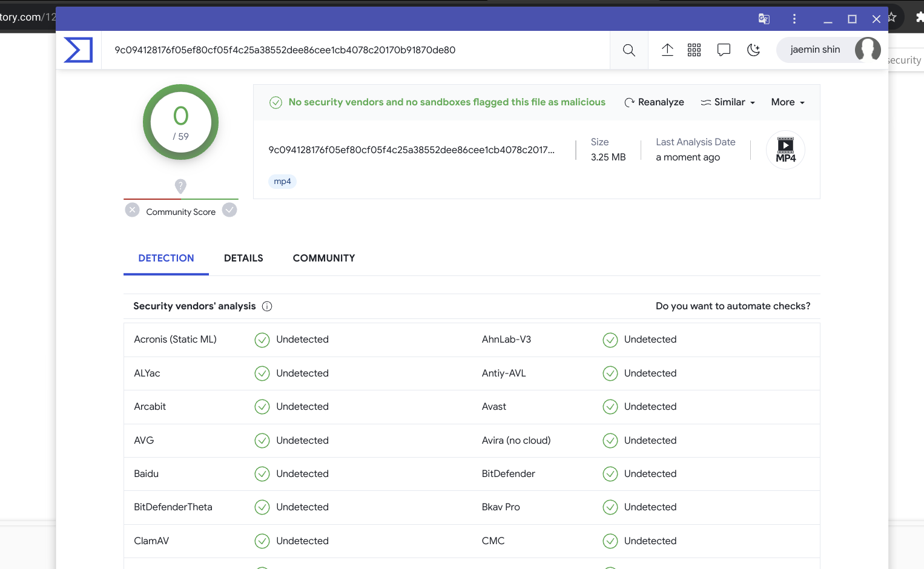
Task: Open the comments speech bubble icon
Action: point(724,50)
